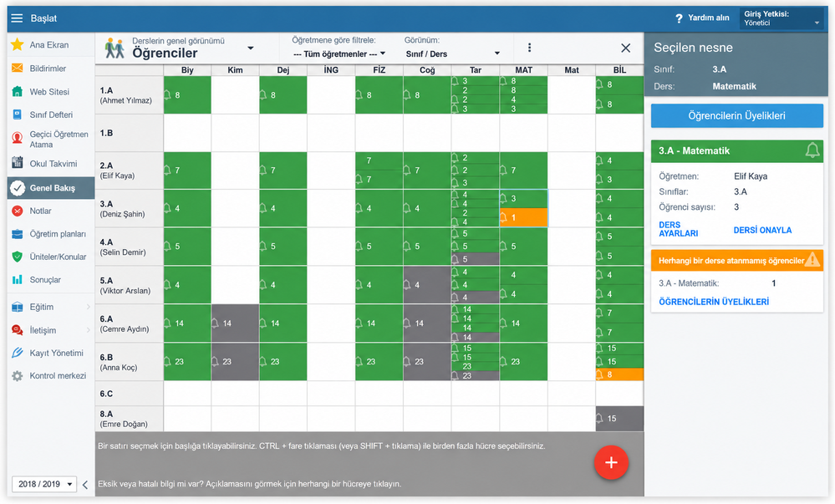The image size is (835, 504).
Task: Select the orange 3.A MAT cell with 1
Action: [x=523, y=217]
